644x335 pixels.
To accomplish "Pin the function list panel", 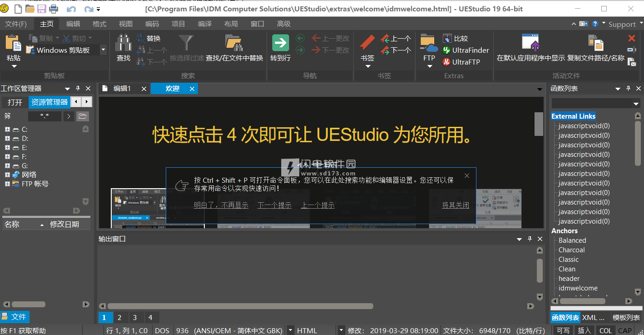I will click(628, 89).
